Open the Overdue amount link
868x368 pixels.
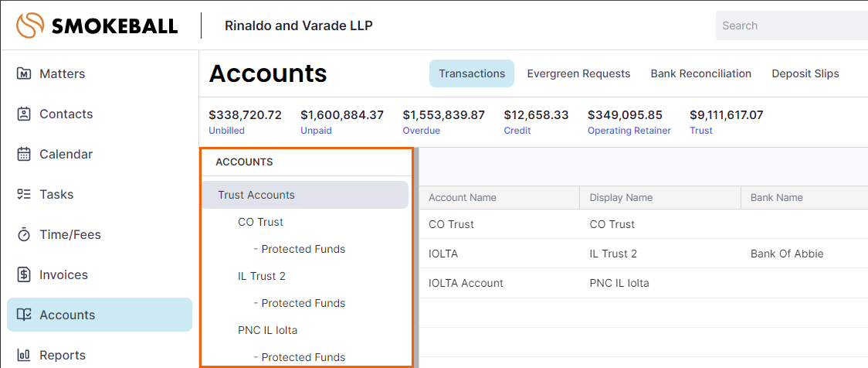click(422, 131)
